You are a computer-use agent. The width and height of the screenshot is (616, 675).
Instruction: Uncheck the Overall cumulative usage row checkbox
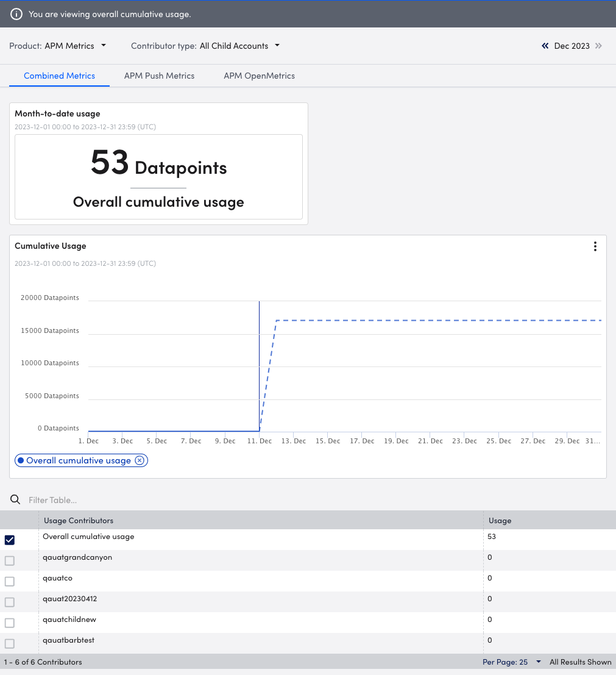click(x=9, y=540)
